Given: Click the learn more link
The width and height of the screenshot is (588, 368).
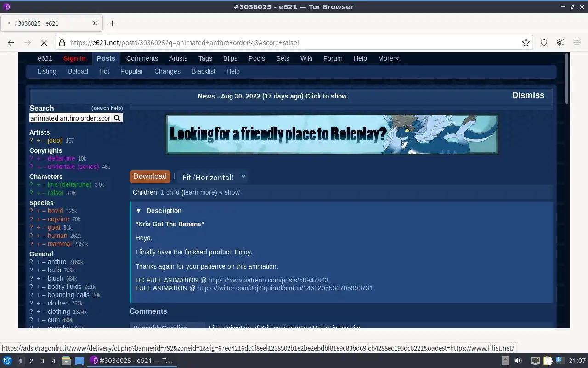Looking at the screenshot, I should click(199, 192).
